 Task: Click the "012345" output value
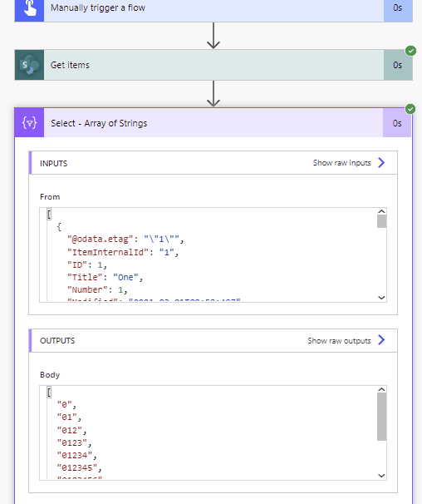coord(77,468)
